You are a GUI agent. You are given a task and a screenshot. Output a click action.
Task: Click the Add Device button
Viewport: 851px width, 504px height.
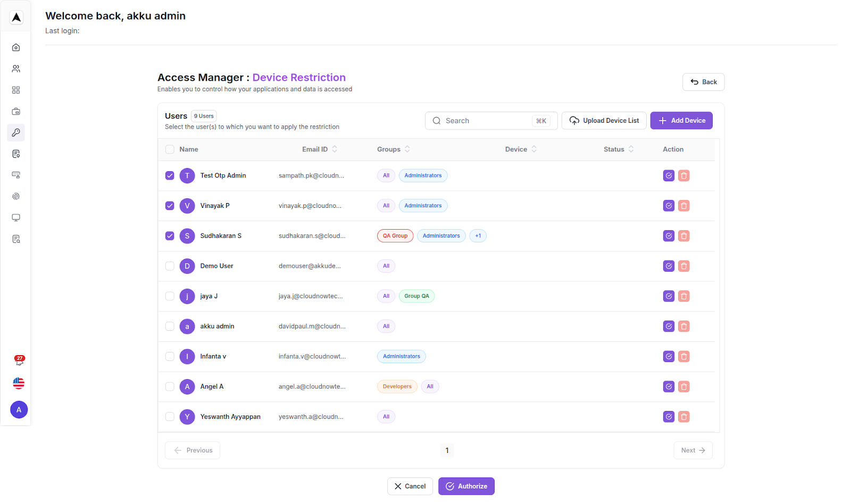pos(681,121)
